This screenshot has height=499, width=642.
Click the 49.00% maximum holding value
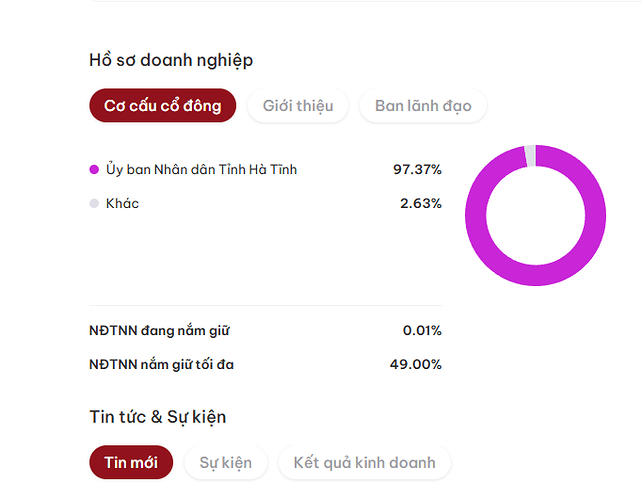coord(415,364)
